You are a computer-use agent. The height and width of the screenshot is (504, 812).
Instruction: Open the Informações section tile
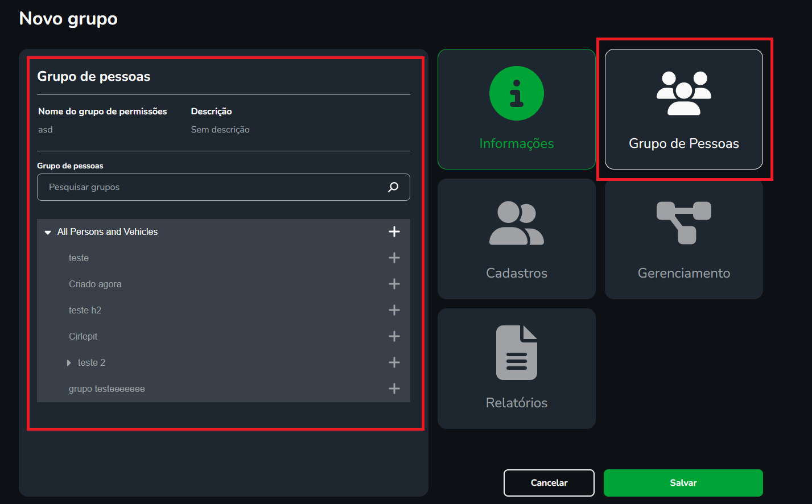[516, 109]
